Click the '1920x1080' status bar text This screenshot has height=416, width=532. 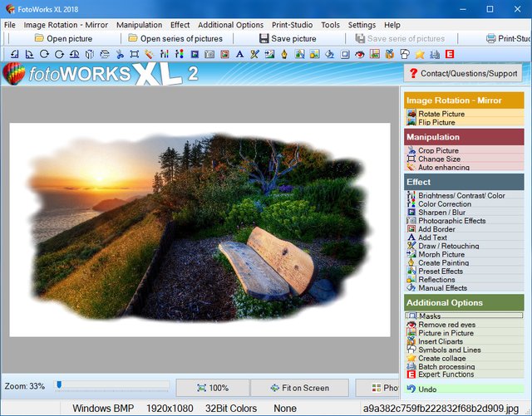[x=170, y=409]
